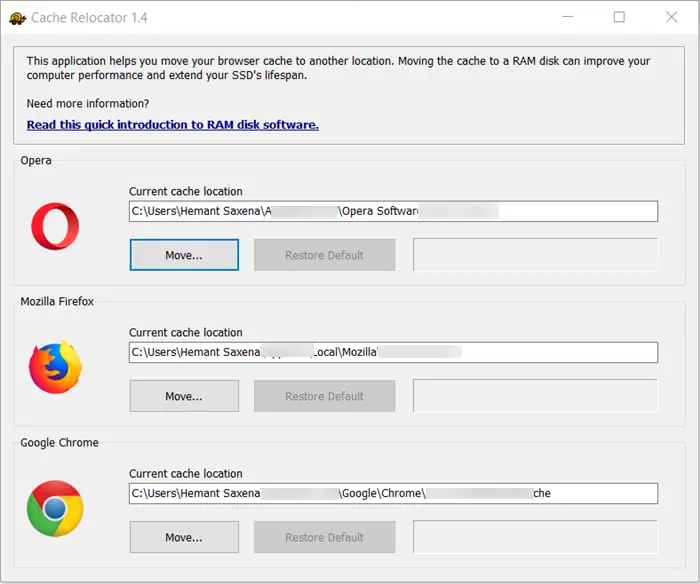Restore default Firefox cache location
Screen dimensions: 700x584
click(325, 396)
